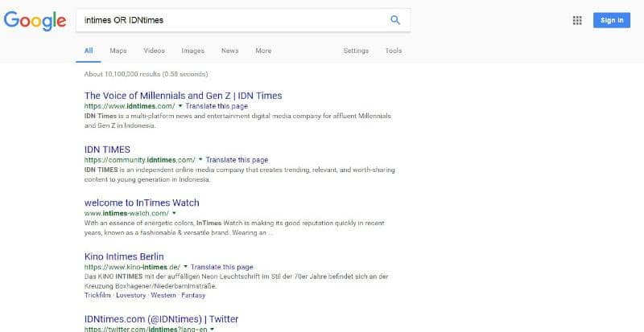
Task: Open the Google apps grid icon
Action: coord(576,21)
